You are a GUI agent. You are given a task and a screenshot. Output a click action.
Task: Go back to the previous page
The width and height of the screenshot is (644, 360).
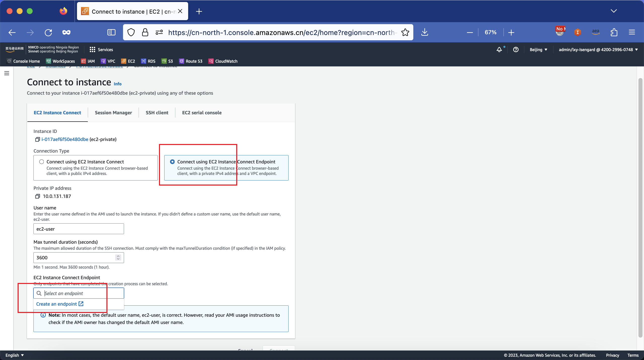(x=12, y=32)
